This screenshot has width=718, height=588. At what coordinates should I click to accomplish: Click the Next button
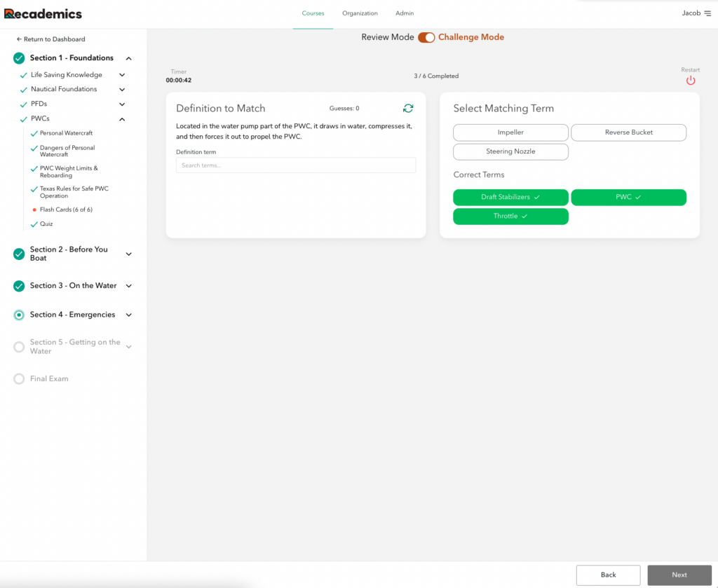tap(679, 575)
